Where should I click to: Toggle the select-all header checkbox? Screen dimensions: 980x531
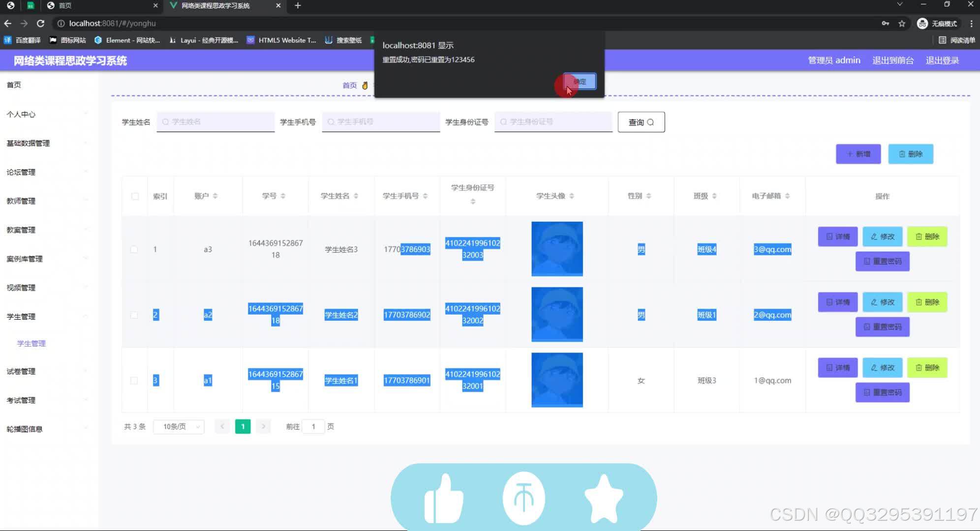click(135, 196)
